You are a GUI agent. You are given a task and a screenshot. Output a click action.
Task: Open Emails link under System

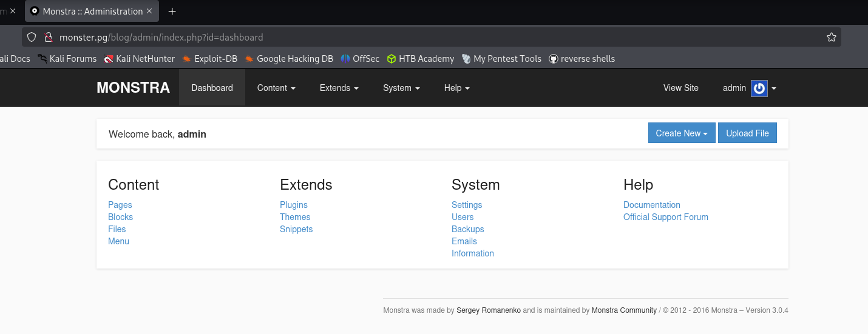(464, 241)
